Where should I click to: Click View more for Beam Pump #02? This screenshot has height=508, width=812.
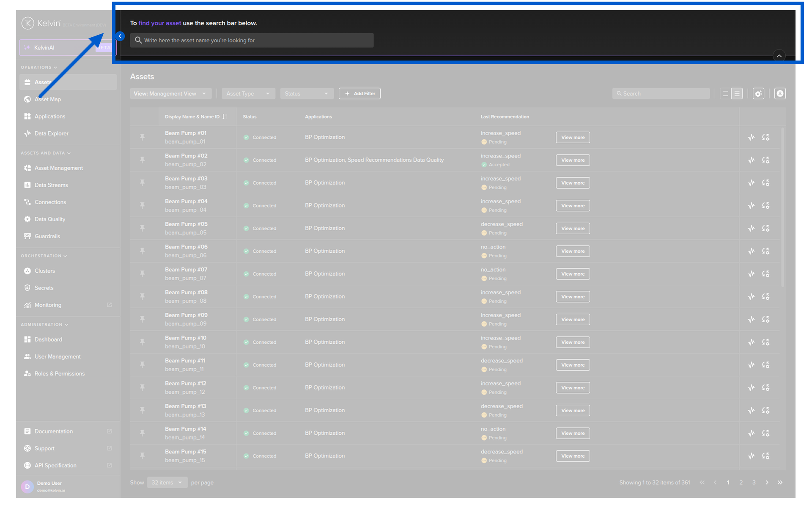tap(573, 160)
